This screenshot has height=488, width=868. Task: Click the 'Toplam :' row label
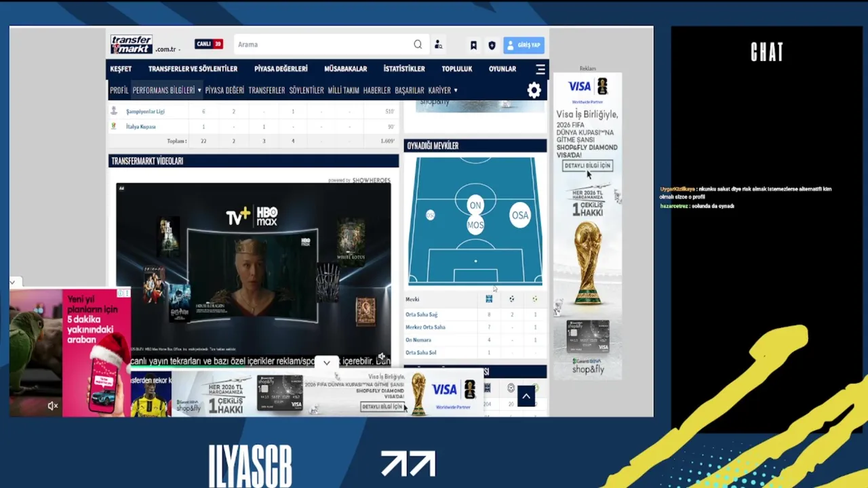click(x=177, y=141)
